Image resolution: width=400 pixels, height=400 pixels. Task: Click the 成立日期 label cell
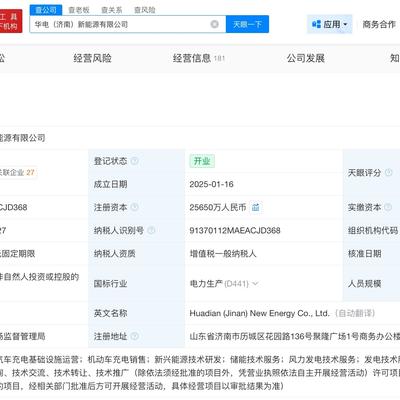pos(137,184)
